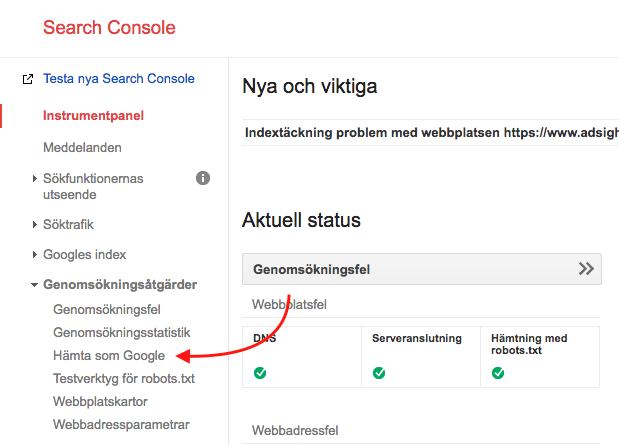Click the double chevron icon on Genomsökningsfel
The height and width of the screenshot is (445, 619).
tap(586, 269)
